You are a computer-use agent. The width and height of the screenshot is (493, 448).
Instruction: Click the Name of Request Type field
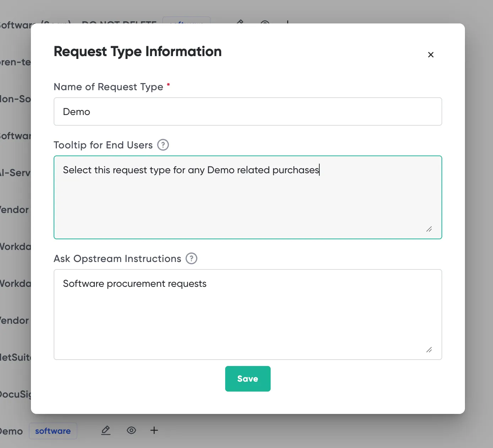(248, 111)
